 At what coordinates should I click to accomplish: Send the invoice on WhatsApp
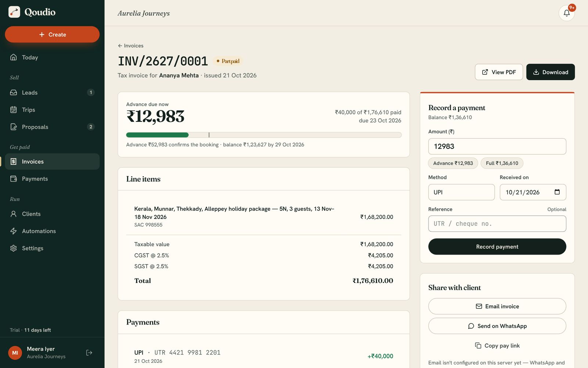click(497, 326)
